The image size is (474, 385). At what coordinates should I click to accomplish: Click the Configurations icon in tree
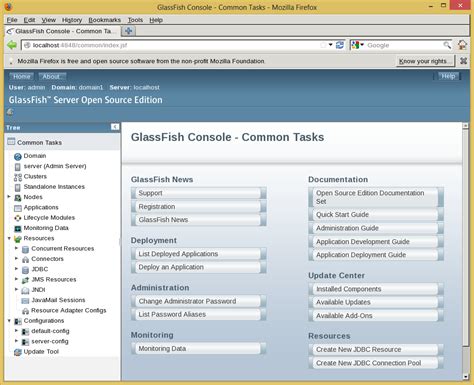tap(18, 321)
